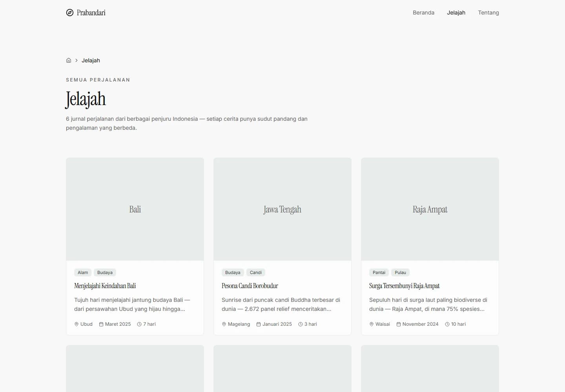
Task: Click the Sepuluh hari di surga laut excerpt
Action: tap(428, 305)
